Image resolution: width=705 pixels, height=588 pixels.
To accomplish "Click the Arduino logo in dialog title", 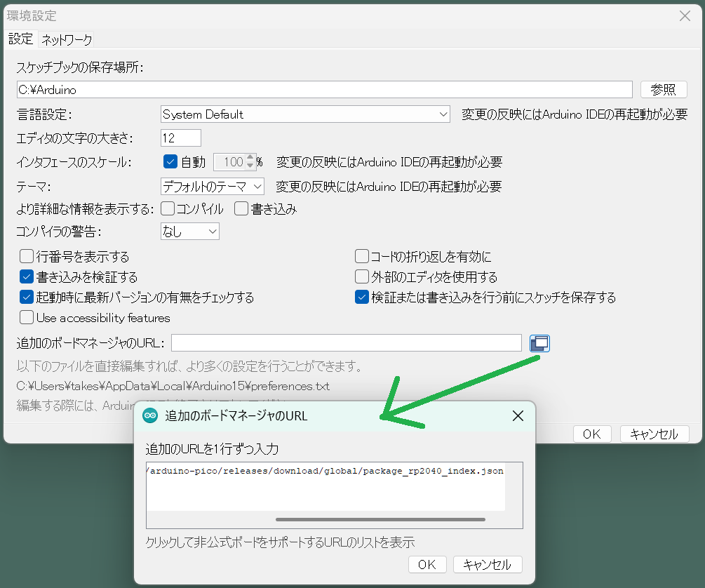I will (x=150, y=416).
